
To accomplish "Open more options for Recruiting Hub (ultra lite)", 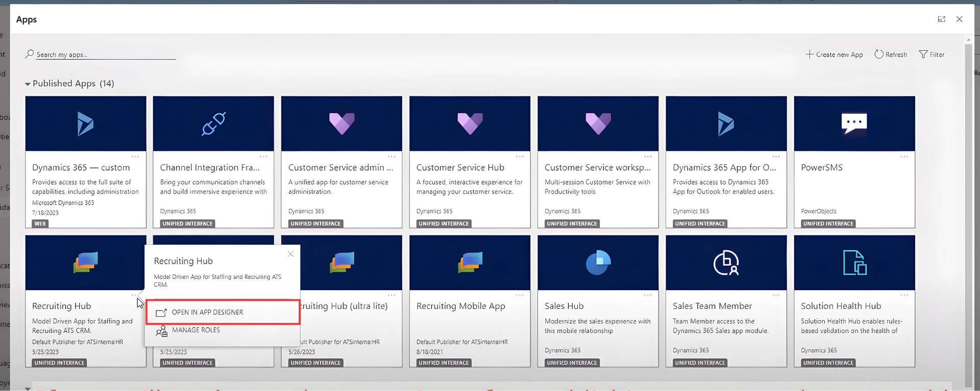I will pyautogui.click(x=391, y=295).
